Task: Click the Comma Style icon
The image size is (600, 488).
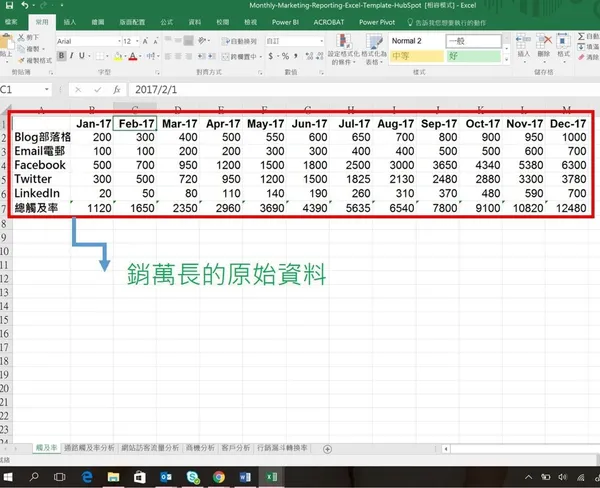Action: pos(296,56)
